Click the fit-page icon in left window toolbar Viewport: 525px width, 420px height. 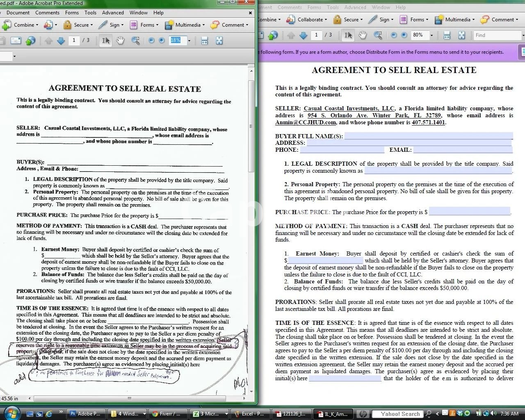pos(219,40)
